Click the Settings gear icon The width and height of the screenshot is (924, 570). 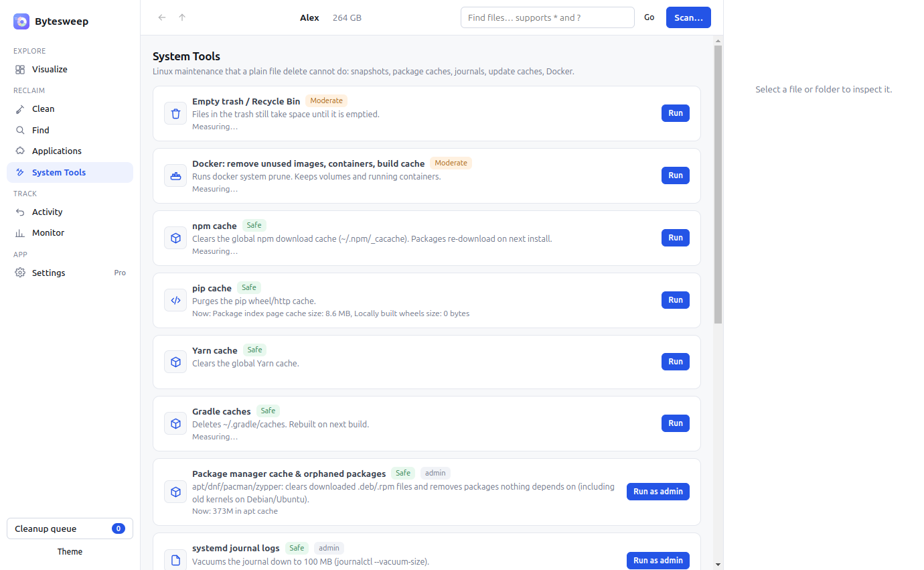point(20,273)
